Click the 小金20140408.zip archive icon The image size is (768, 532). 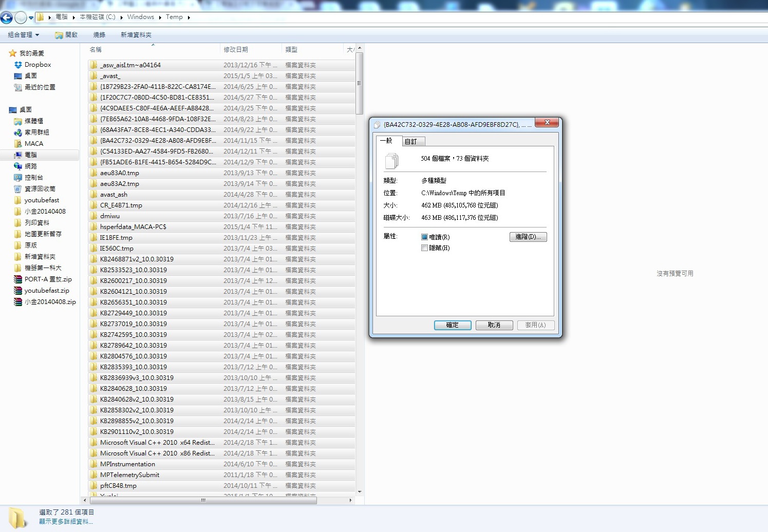18,302
